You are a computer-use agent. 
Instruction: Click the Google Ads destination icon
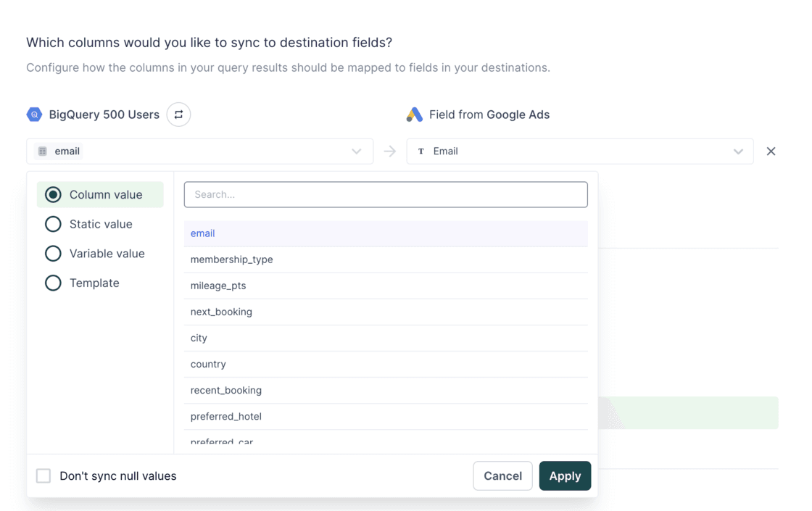click(x=414, y=114)
